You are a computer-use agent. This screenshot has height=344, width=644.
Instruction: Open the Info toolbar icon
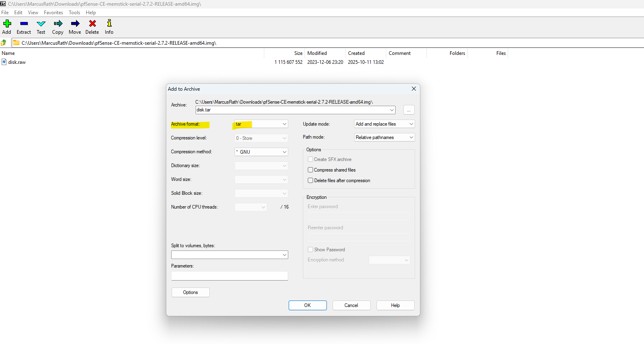coord(109,24)
